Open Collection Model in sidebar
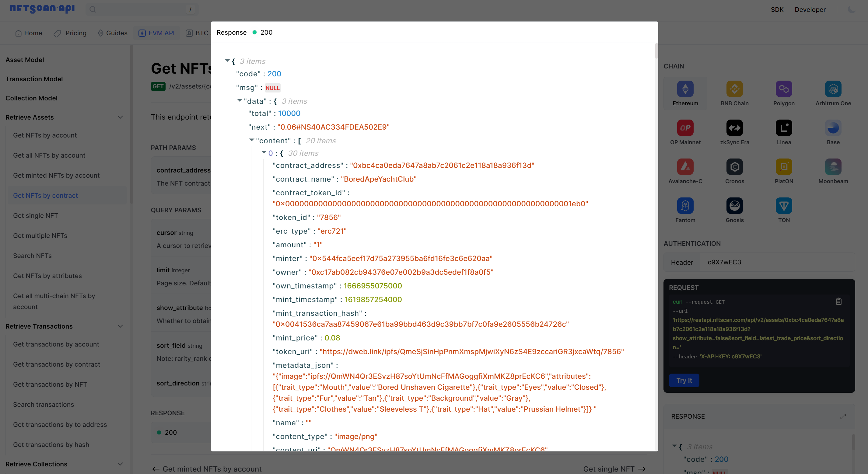This screenshot has width=868, height=474. [x=31, y=98]
